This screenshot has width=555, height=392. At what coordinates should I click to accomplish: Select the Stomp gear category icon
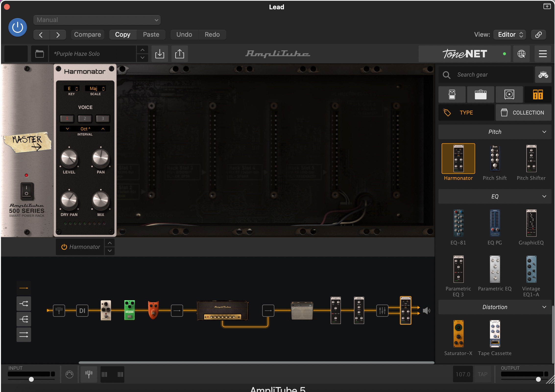[x=452, y=94]
